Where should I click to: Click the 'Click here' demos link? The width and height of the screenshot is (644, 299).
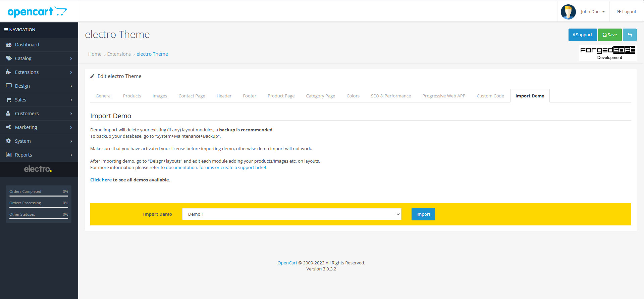tap(101, 180)
